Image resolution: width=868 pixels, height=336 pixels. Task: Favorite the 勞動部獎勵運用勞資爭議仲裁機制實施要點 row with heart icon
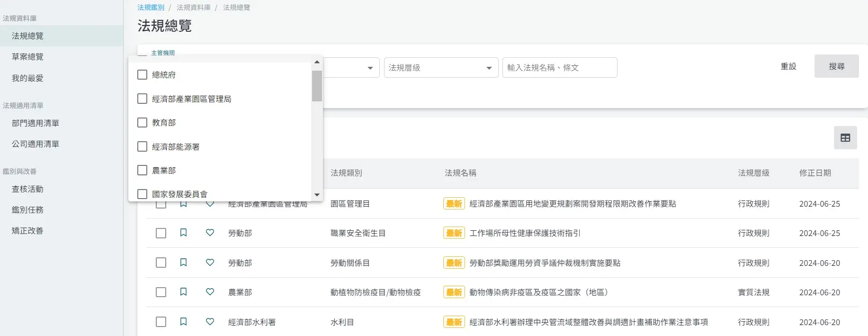pos(210,263)
